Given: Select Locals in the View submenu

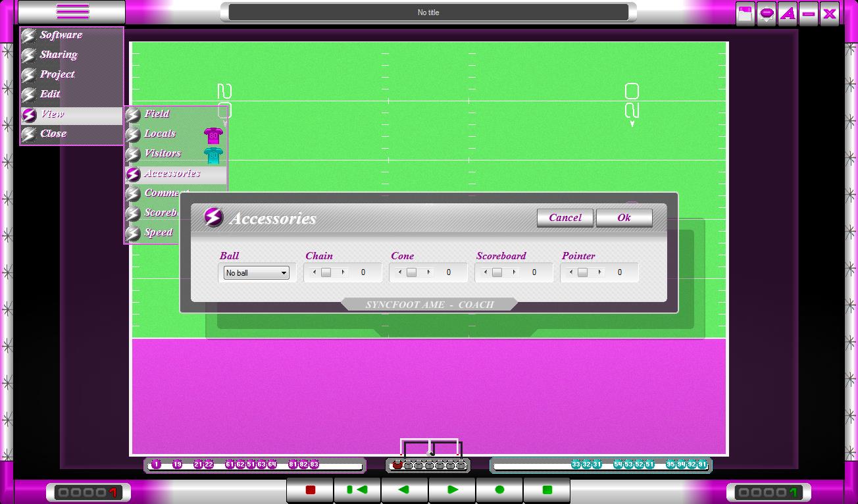Looking at the screenshot, I should point(160,134).
